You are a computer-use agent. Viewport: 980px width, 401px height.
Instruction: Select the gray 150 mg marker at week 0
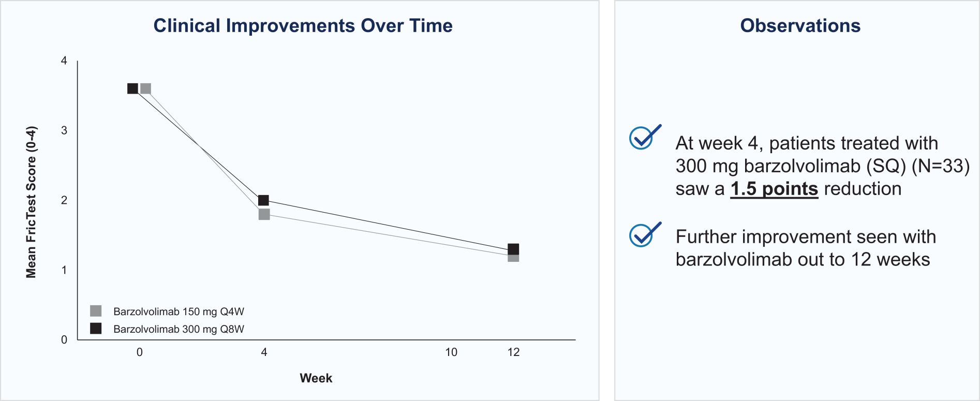click(146, 88)
